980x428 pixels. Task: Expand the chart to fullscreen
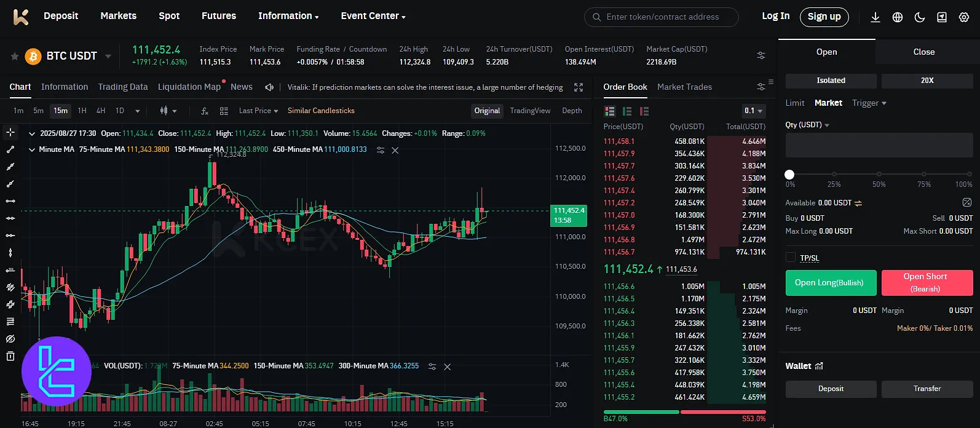[579, 87]
